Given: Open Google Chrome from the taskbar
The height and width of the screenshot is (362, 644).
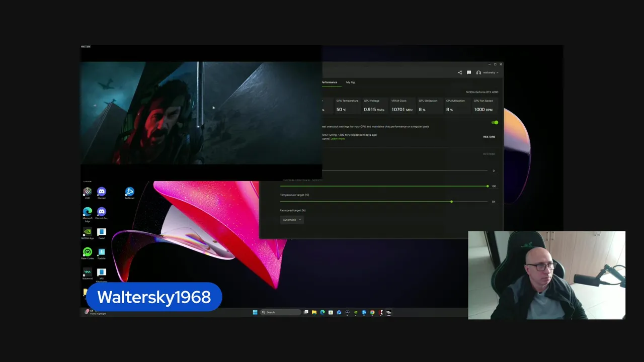Looking at the screenshot, I should 372,312.
